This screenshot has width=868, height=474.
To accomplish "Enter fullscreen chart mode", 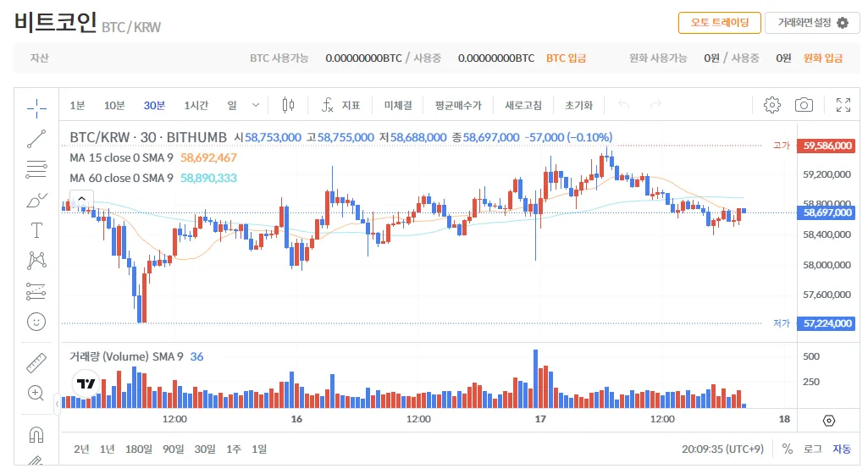I will [843, 105].
